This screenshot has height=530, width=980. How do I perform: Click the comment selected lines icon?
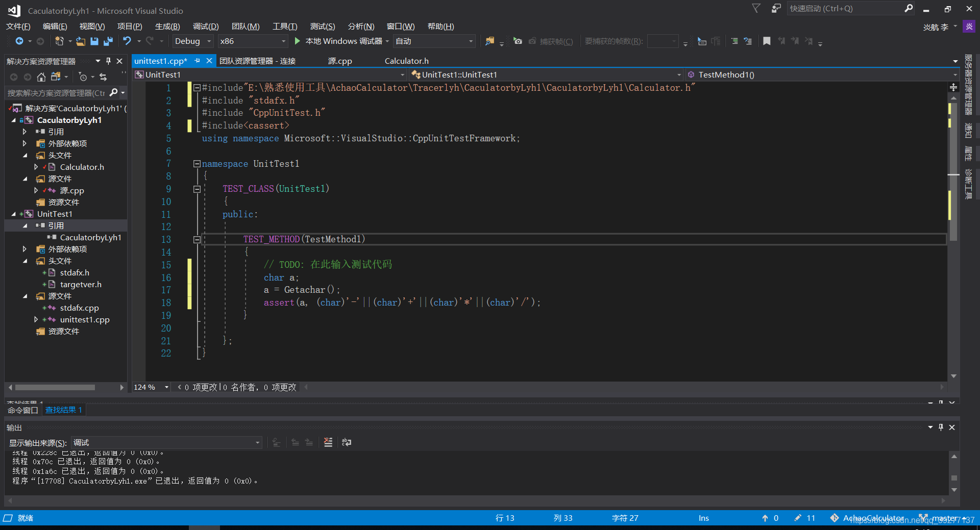point(734,41)
